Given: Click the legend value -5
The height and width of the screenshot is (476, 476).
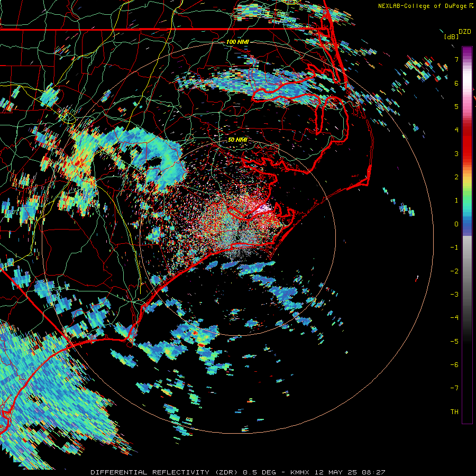Looking at the screenshot, I should point(454,342).
